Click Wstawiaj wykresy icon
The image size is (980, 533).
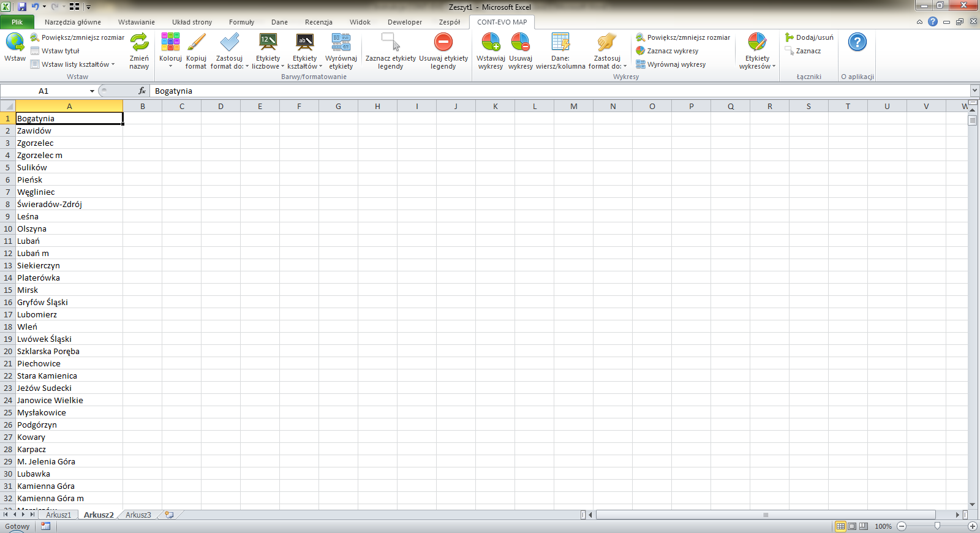(x=491, y=42)
